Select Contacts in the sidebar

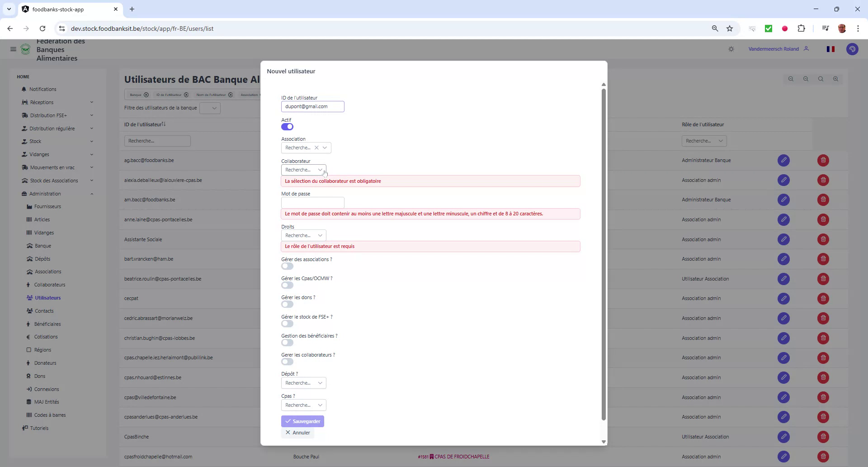[44, 311]
